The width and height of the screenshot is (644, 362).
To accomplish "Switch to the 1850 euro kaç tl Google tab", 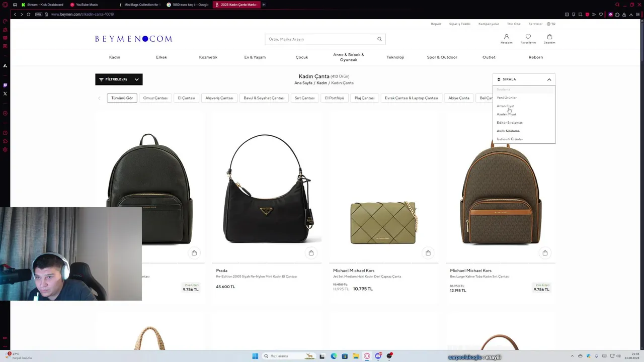I will [x=188, y=5].
